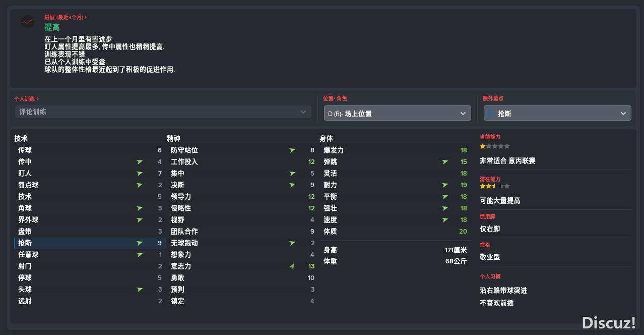
Task: Click the 敬业型 personality label
Action: (x=490, y=257)
